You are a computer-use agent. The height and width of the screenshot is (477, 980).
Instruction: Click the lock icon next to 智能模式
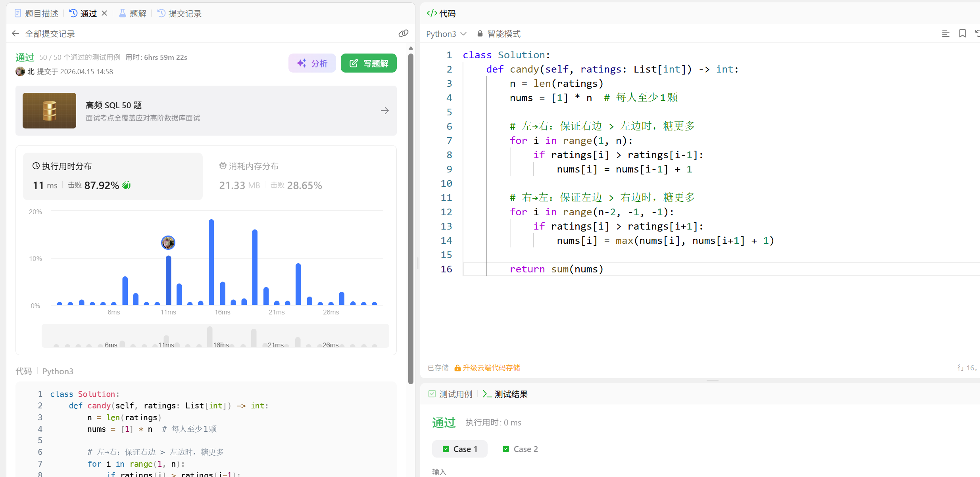click(480, 34)
